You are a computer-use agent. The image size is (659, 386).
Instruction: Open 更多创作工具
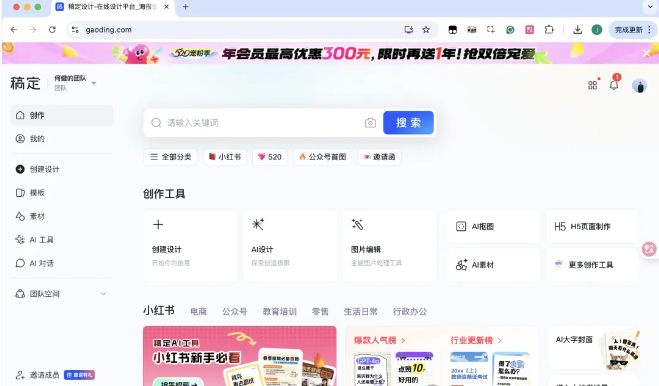(x=593, y=264)
